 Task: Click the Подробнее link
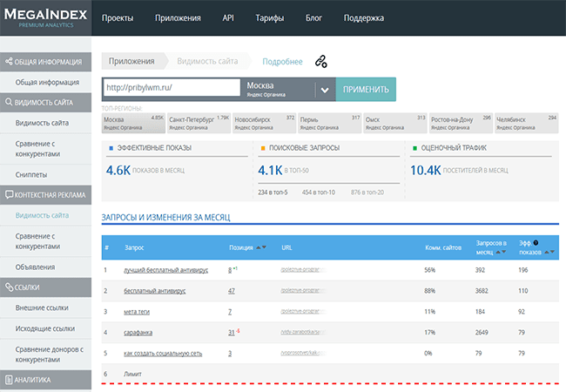[282, 62]
